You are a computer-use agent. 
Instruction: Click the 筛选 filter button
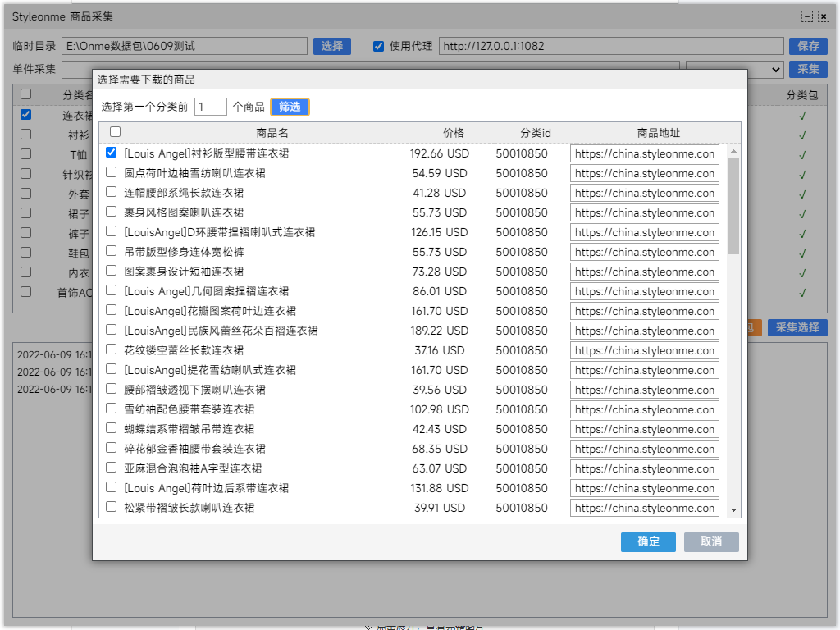(x=290, y=107)
